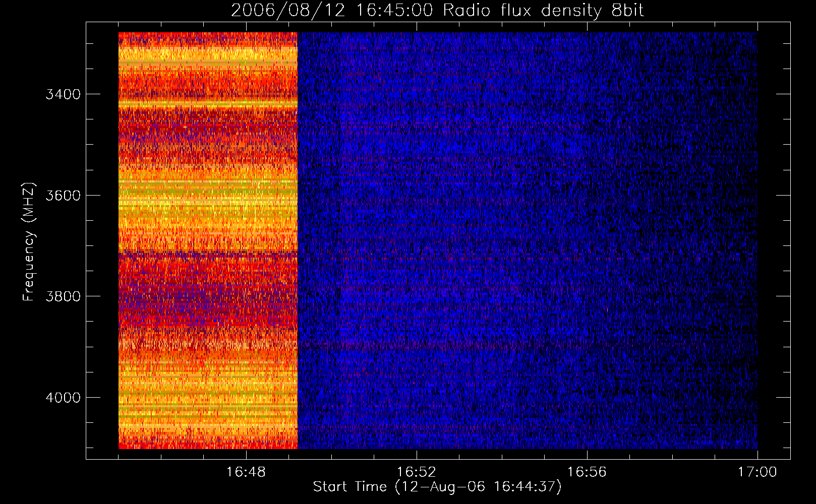The width and height of the screenshot is (816, 504).
Task: Click the 16:52 time tick label
Action: [x=417, y=472]
